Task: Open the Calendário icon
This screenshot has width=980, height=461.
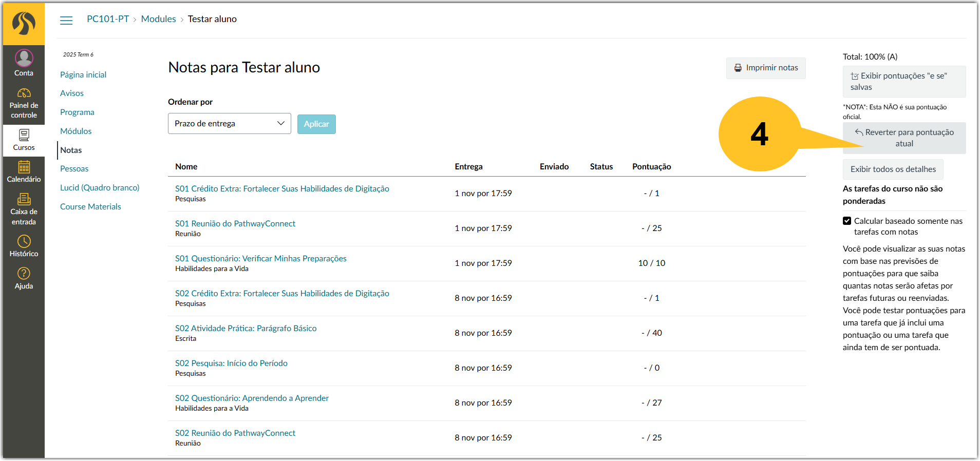Action: click(x=24, y=167)
